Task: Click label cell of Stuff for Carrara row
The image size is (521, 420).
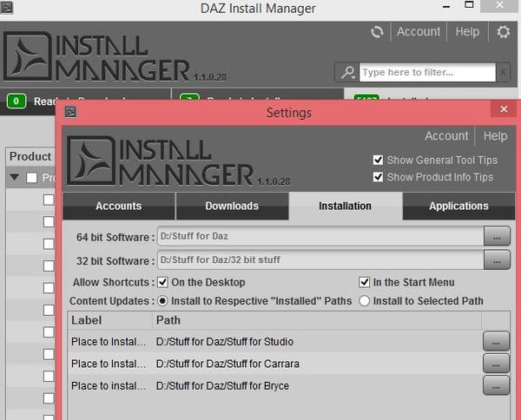Action: [109, 364]
